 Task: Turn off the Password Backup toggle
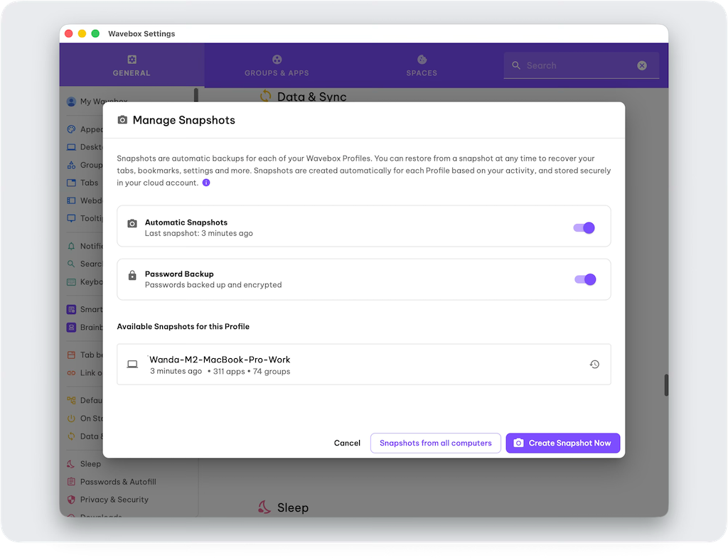point(584,279)
